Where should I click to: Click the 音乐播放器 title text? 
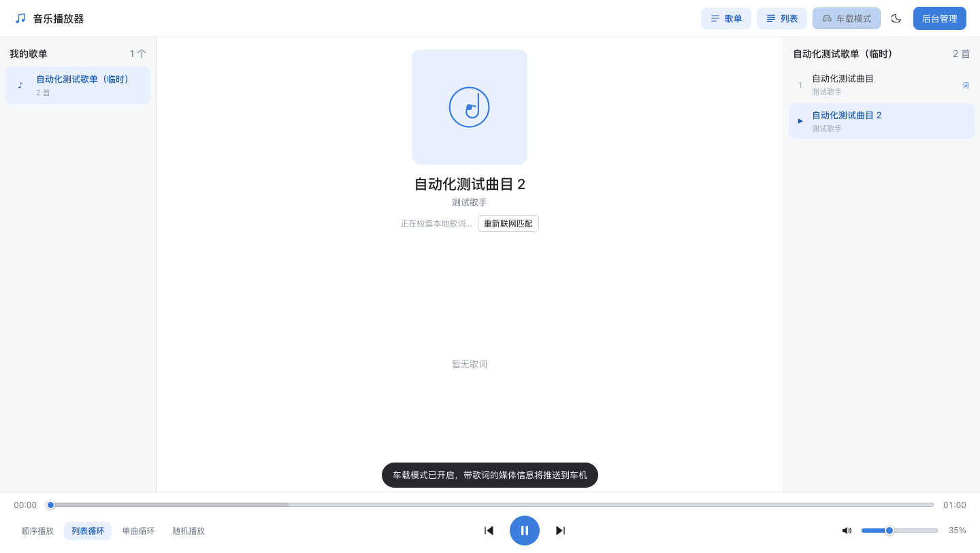(59, 19)
